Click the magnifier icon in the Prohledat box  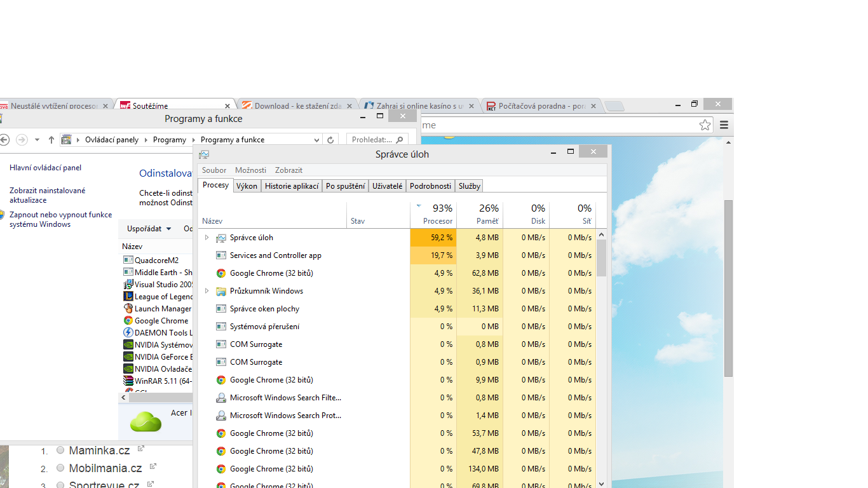point(400,140)
